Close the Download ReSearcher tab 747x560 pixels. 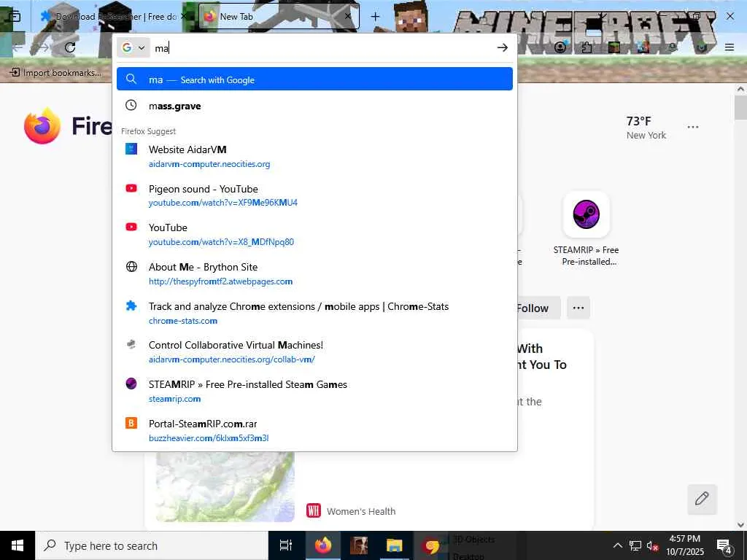click(x=185, y=17)
